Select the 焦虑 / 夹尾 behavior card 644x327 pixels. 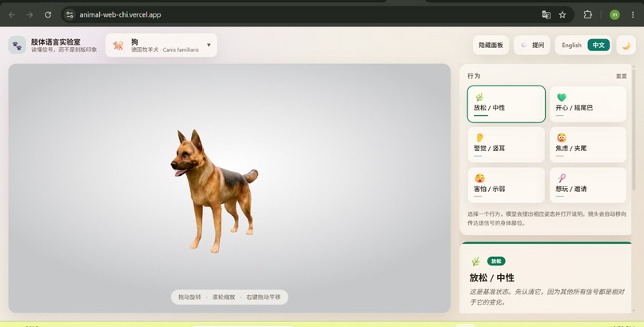[x=588, y=145]
